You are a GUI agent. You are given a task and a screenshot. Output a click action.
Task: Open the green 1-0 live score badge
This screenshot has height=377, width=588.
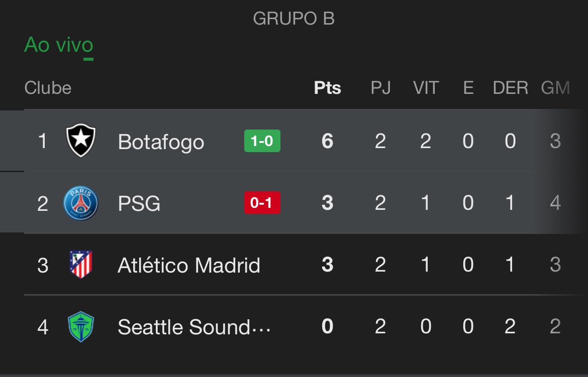[x=262, y=141]
